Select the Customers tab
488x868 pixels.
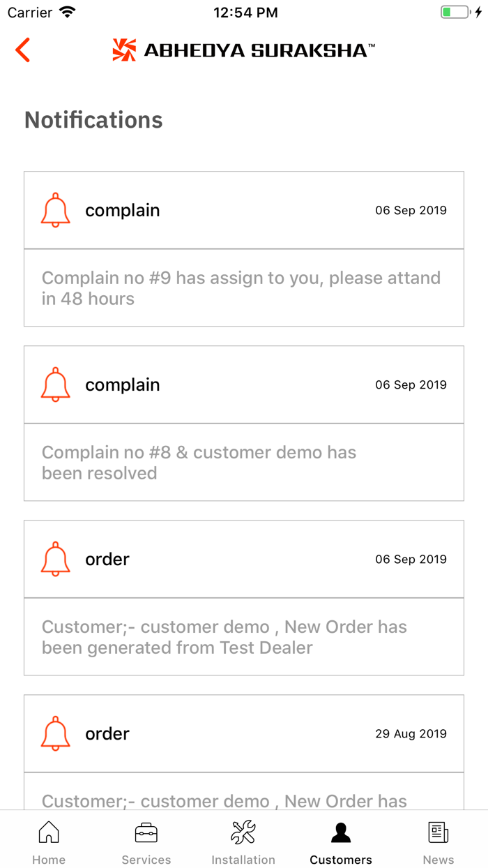341,841
